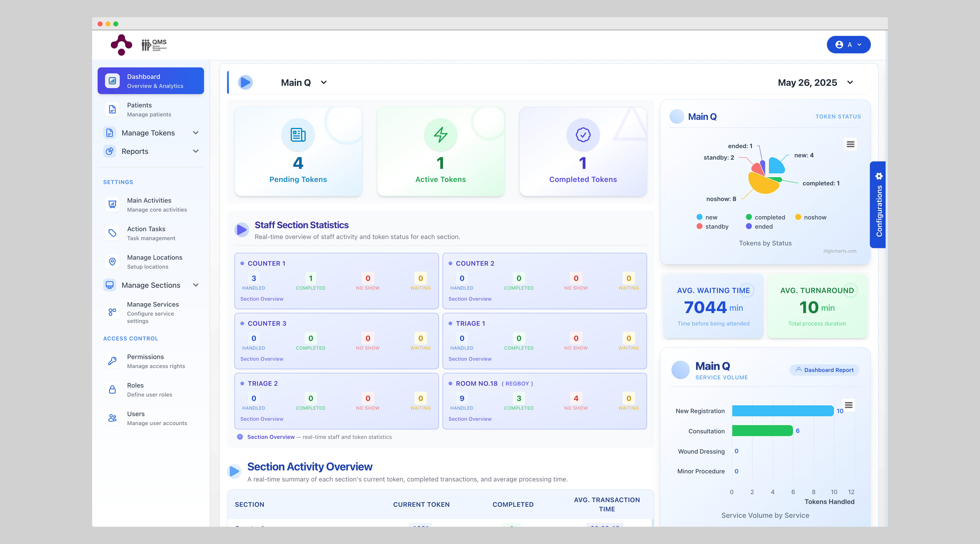
Task: Open the Dashboard Overview & Analytics menu item
Action: pyautogui.click(x=151, y=81)
